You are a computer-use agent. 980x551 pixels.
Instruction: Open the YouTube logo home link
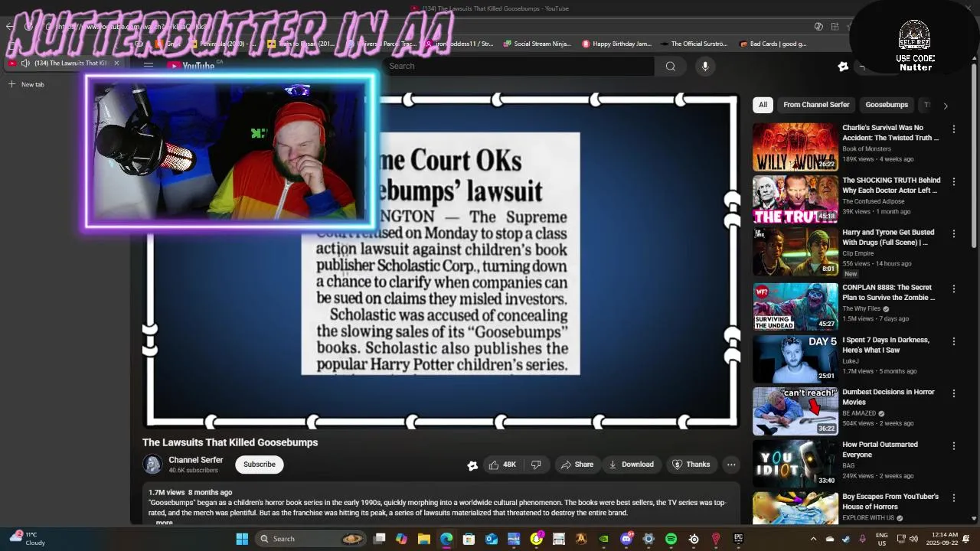pos(191,66)
